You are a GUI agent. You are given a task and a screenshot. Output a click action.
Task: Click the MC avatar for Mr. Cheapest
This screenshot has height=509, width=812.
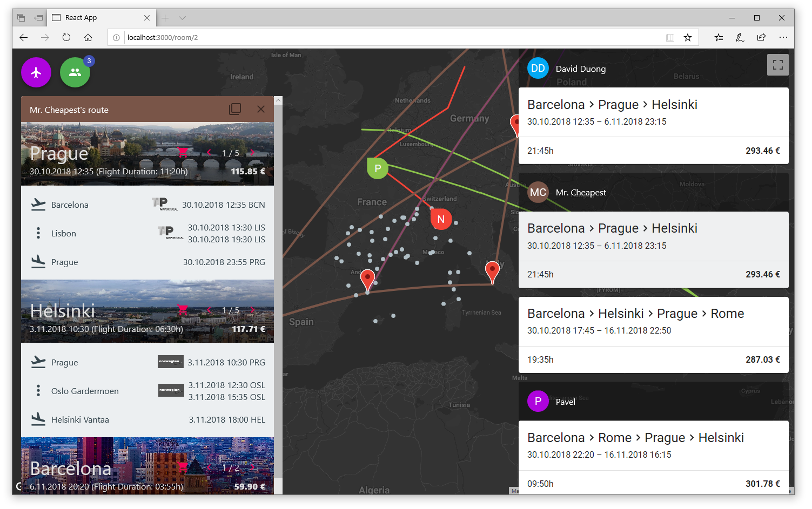pyautogui.click(x=538, y=192)
